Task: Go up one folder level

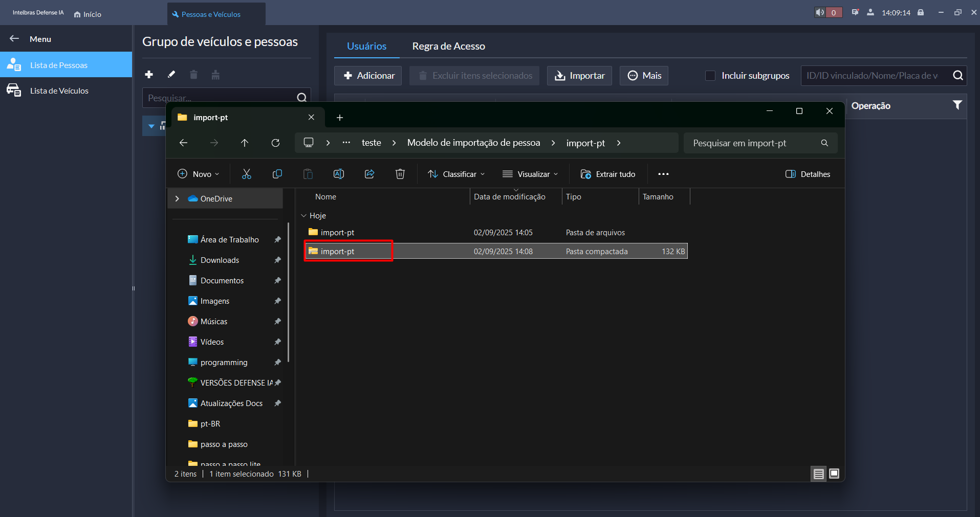Action: [245, 143]
